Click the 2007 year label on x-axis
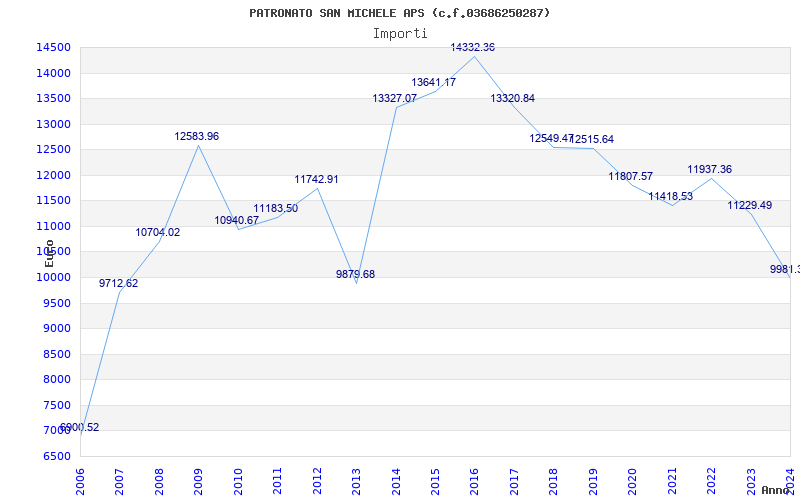 [119, 482]
